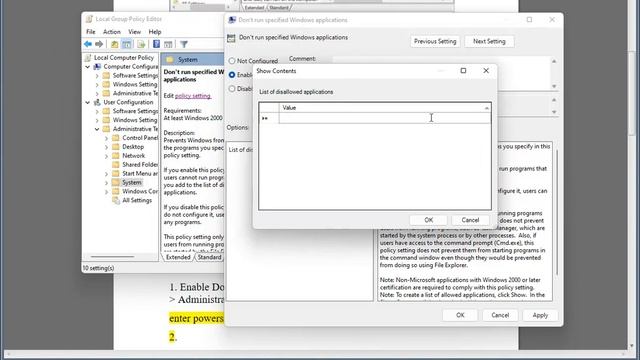
Task: Toggle the Show/Hide Console Tree toolbar icon
Action: [127, 44]
